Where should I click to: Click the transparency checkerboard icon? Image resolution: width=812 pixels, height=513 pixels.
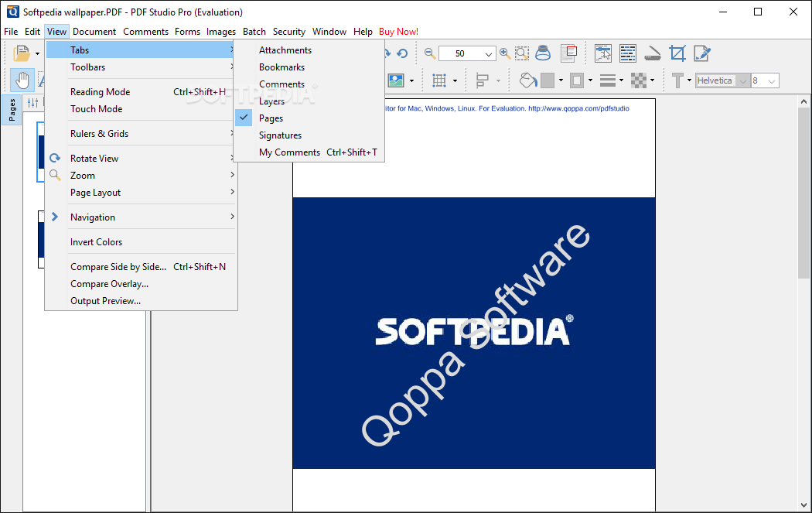pyautogui.click(x=639, y=80)
